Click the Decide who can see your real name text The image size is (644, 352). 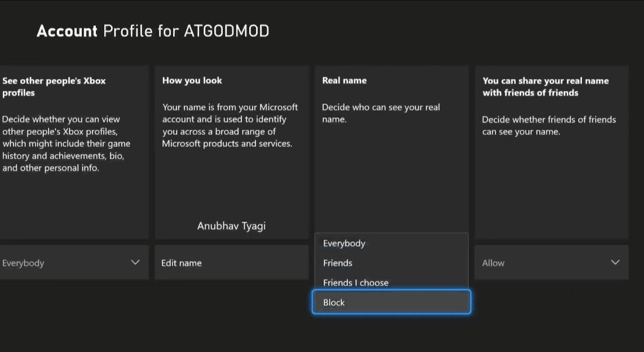click(381, 113)
